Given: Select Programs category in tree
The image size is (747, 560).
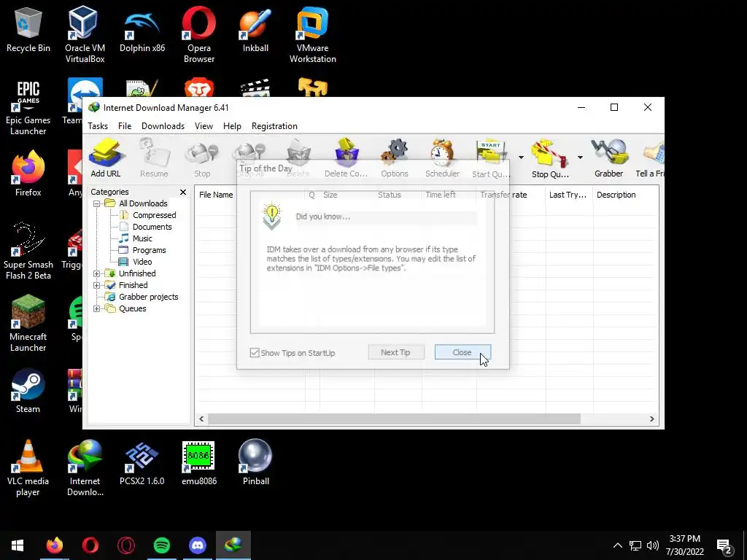Looking at the screenshot, I should tap(149, 251).
